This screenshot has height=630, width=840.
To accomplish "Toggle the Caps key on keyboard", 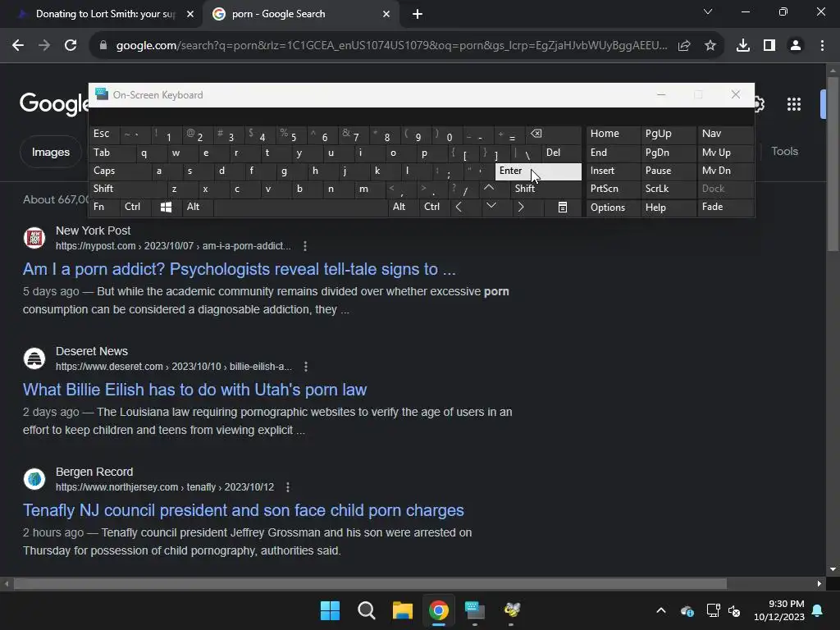I will (120, 171).
